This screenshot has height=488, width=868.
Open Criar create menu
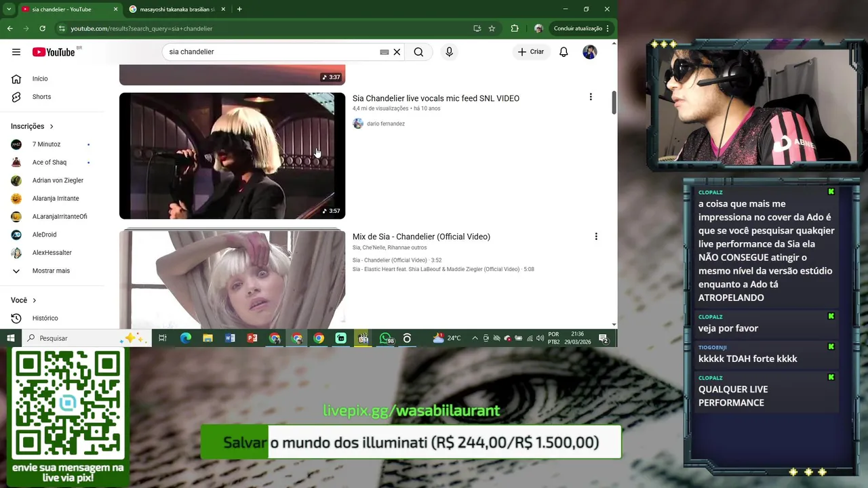[531, 52]
